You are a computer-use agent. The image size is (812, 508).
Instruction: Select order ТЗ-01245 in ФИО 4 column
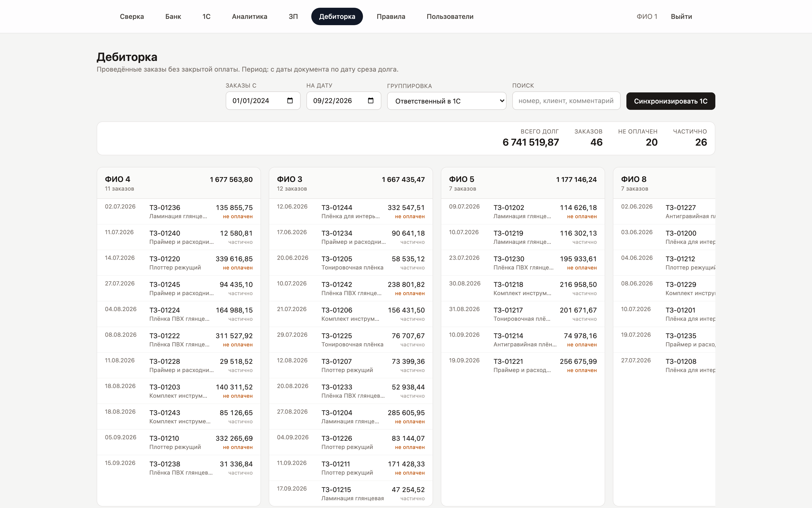(x=179, y=288)
